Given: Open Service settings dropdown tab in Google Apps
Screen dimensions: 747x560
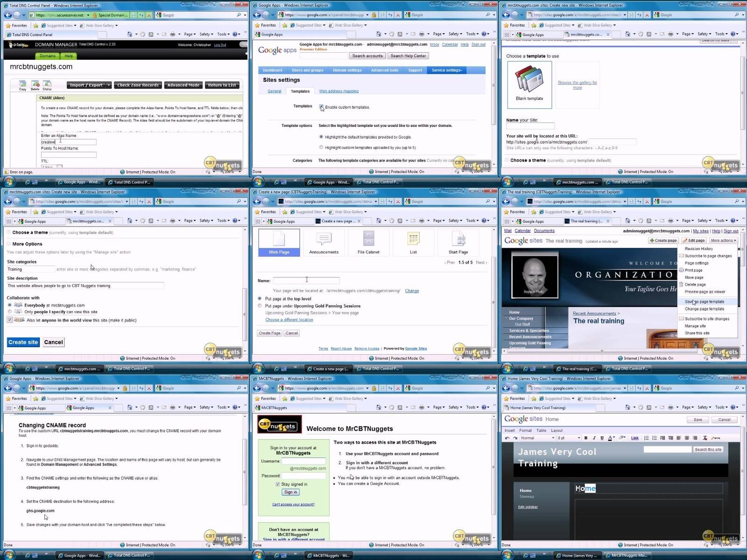Looking at the screenshot, I should tap(447, 70).
